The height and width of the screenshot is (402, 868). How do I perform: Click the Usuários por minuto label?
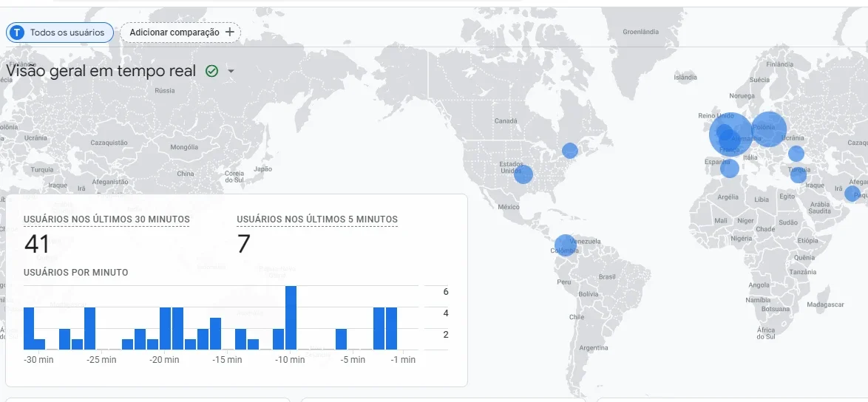pos(76,273)
